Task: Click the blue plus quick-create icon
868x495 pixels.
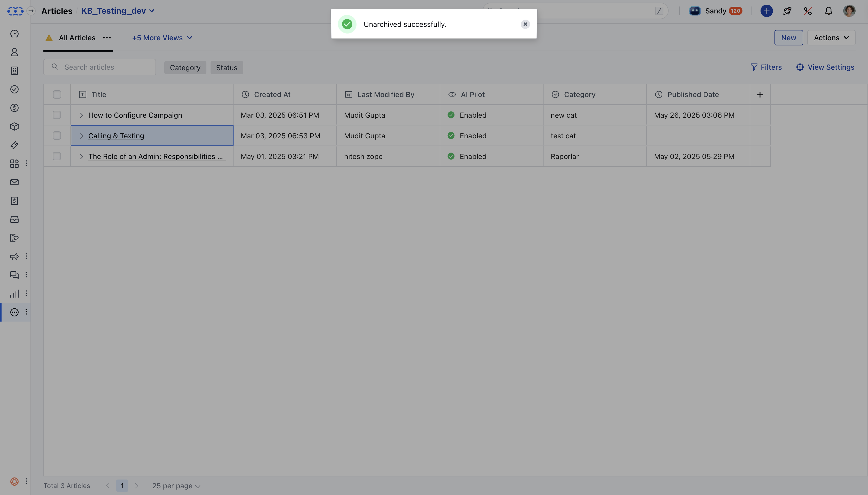Action: click(766, 11)
